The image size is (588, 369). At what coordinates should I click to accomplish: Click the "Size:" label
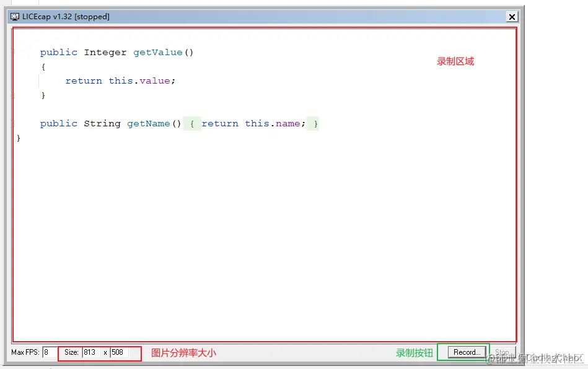(x=71, y=352)
